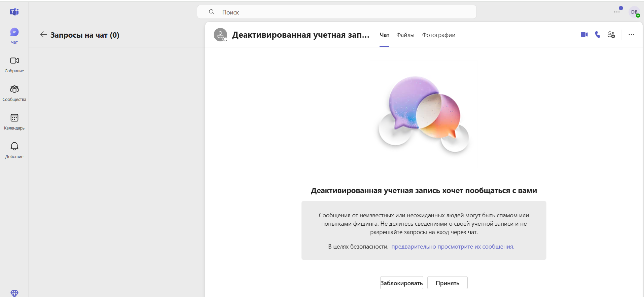Viewport: 644px width, 297px height.
Task: Open more chat options ellipsis
Action: coord(631,35)
